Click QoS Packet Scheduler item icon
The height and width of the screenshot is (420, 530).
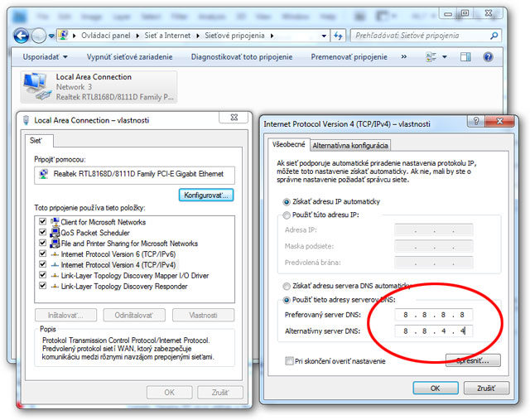[55, 232]
